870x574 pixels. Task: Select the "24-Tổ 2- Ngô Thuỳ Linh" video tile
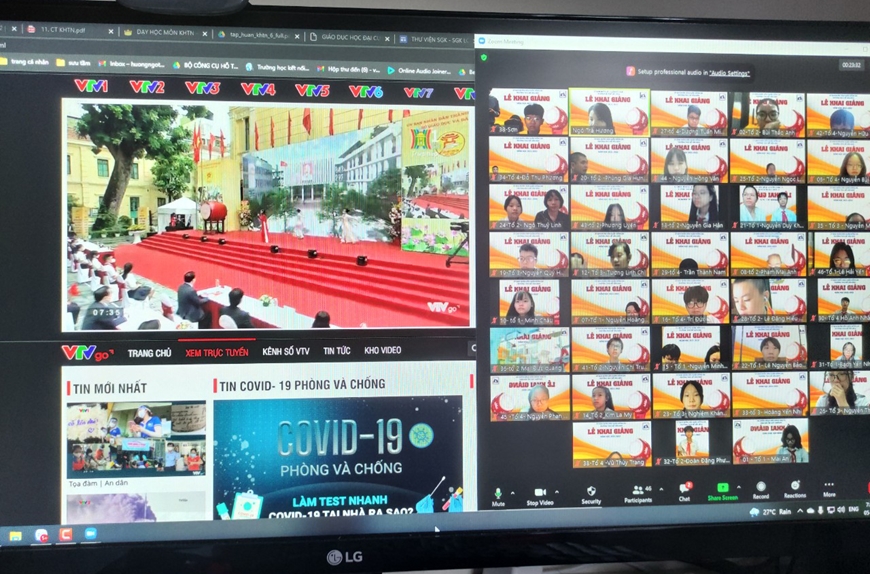529,206
